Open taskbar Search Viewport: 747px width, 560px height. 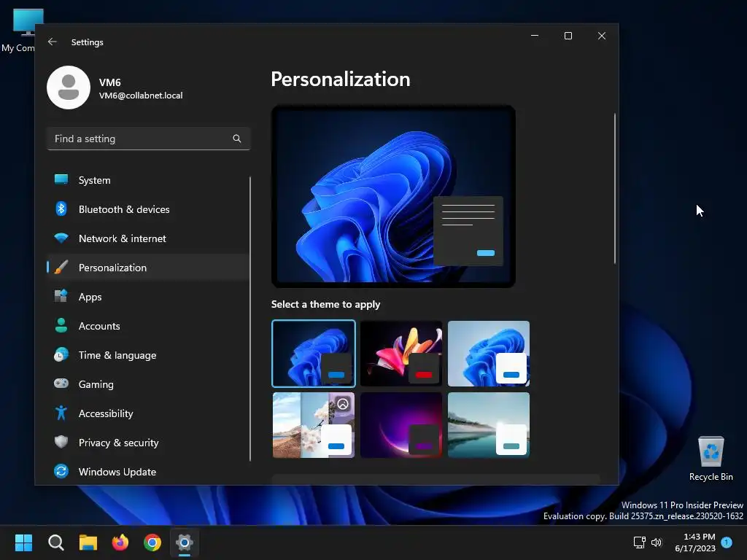[x=55, y=542]
